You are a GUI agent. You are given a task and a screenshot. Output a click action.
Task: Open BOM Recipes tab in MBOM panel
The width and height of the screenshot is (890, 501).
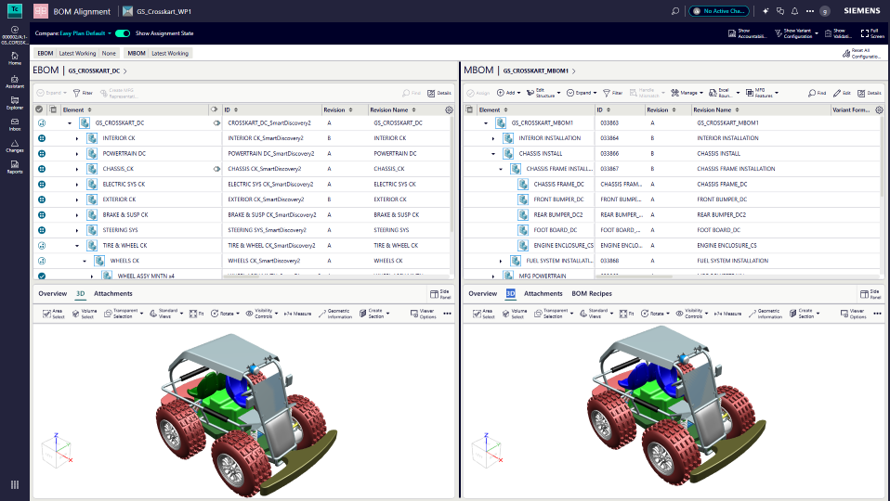pyautogui.click(x=592, y=294)
